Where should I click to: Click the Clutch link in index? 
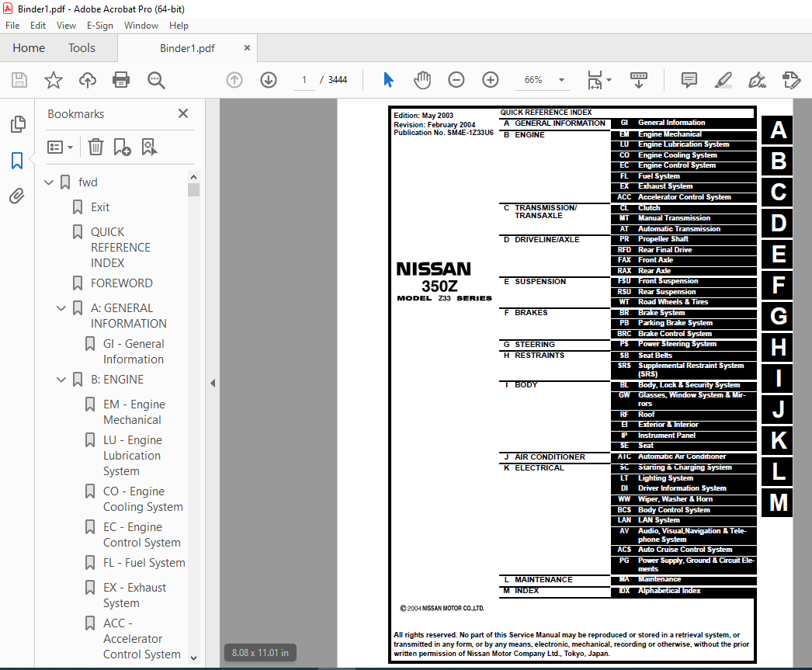point(649,207)
